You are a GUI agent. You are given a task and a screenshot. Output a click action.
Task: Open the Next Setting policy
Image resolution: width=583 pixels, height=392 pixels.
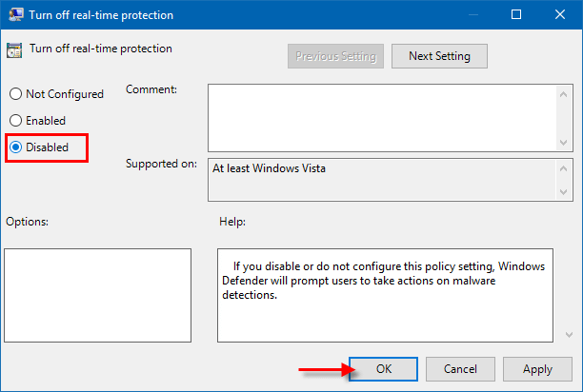pyautogui.click(x=439, y=56)
